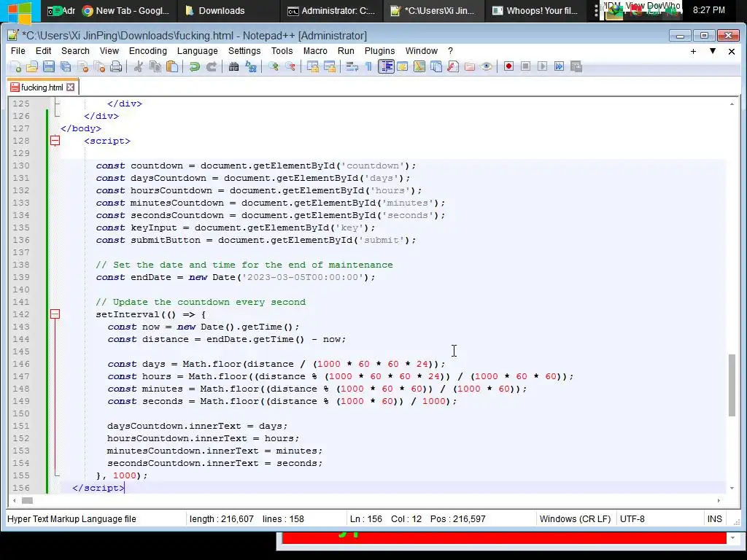Open the Replace dialog toolbar icon
This screenshot has height=560, width=747.
tap(251, 66)
